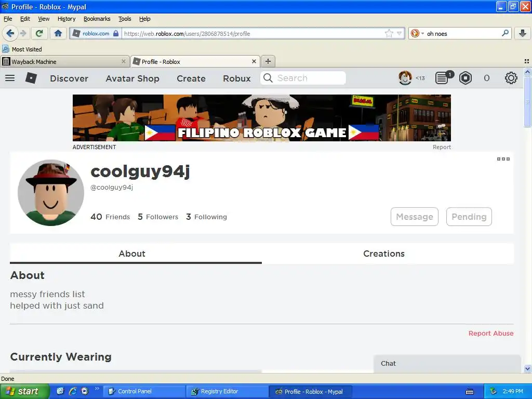Screen dimensions: 532x399
Task: Open the View menu
Action: (44, 19)
